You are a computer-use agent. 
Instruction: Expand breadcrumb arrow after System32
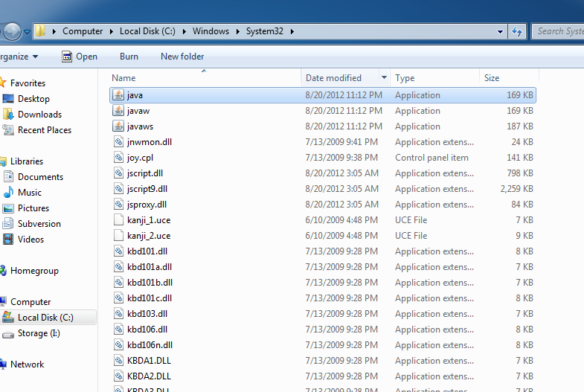pos(292,32)
